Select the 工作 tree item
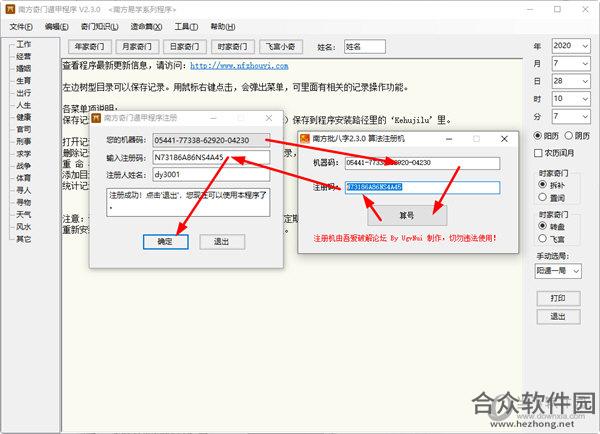The image size is (600, 434). pyautogui.click(x=24, y=44)
